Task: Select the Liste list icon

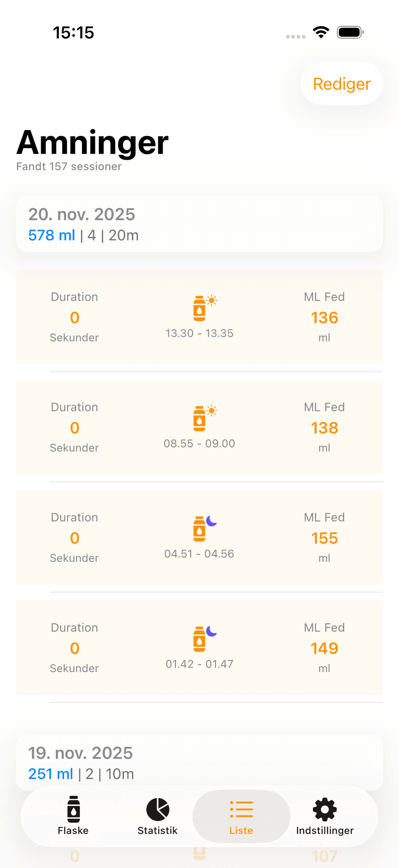Action: point(241,809)
